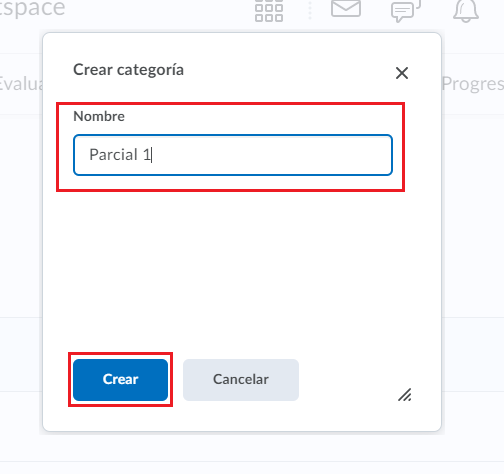Click the Crear button
Viewport: 504px width, 474px height.
(x=120, y=380)
